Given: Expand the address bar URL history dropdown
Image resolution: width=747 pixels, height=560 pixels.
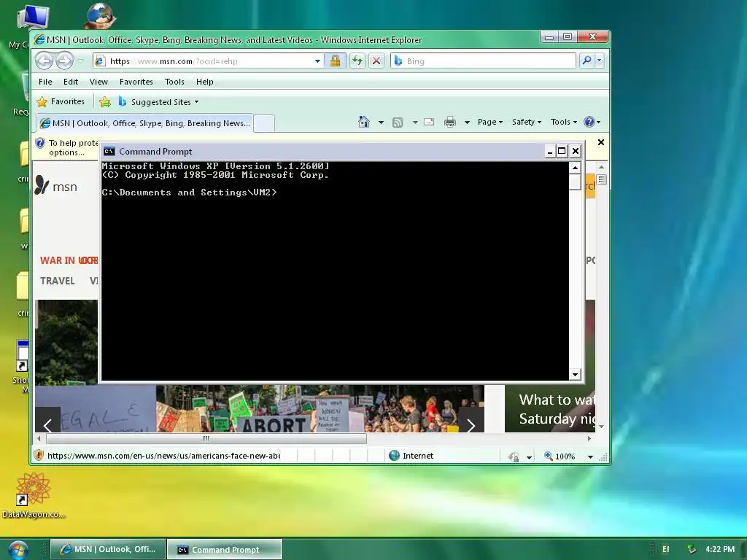Looking at the screenshot, I should click(x=318, y=61).
